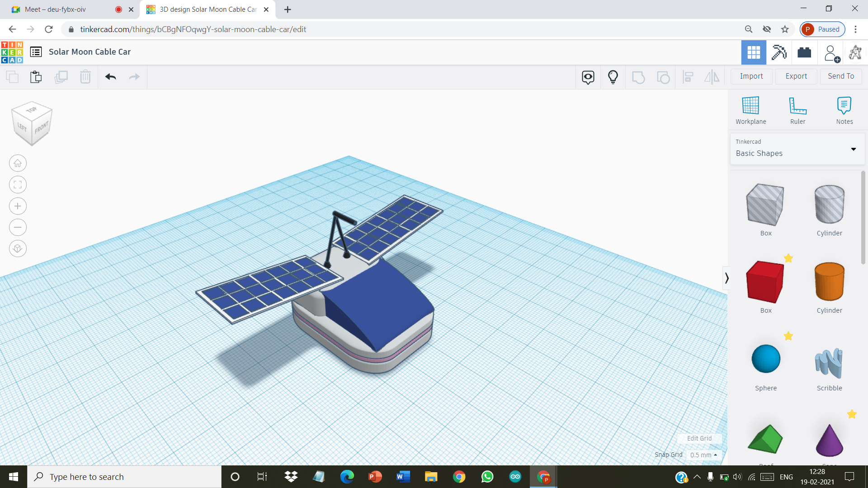
Task: Toggle hide selected objects with the eye icon
Action: [587, 77]
